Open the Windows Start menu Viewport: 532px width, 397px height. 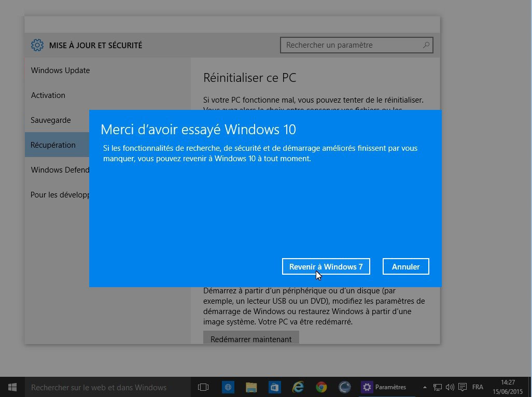[x=12, y=387]
